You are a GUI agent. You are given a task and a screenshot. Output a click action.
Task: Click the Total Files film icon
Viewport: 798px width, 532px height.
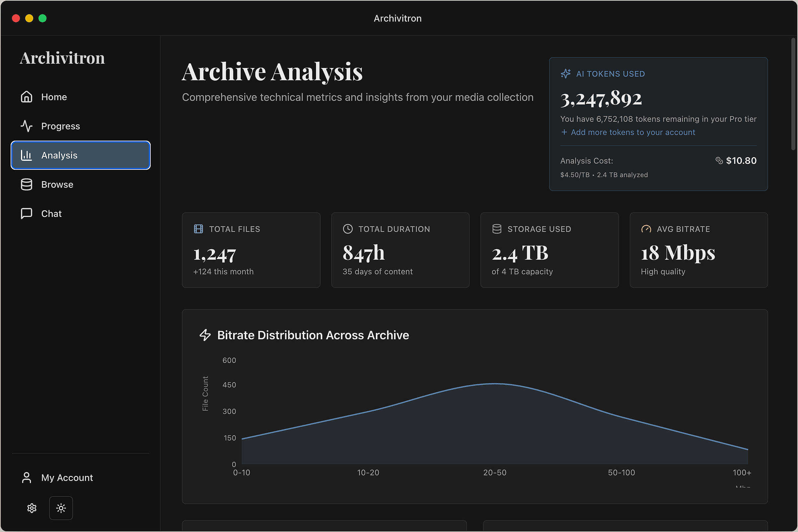click(199, 229)
